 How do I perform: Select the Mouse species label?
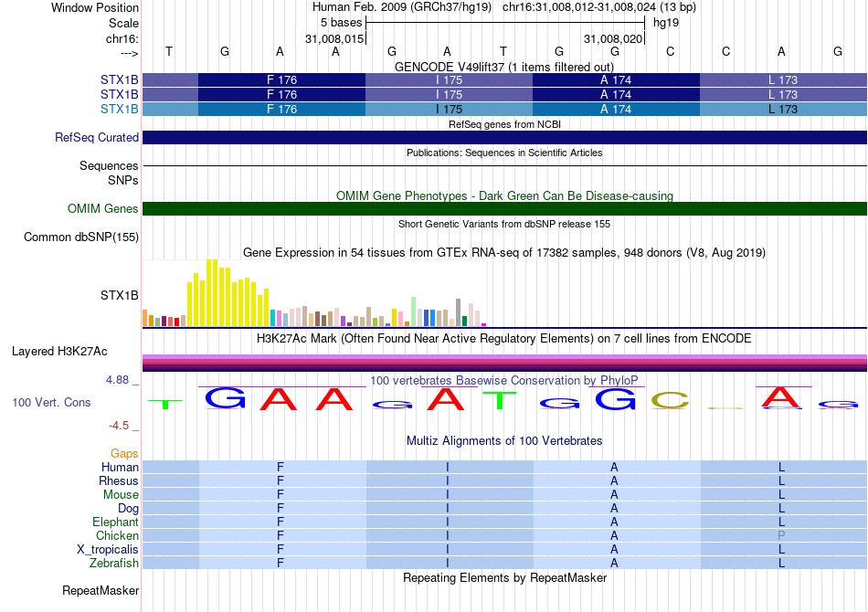point(121,495)
